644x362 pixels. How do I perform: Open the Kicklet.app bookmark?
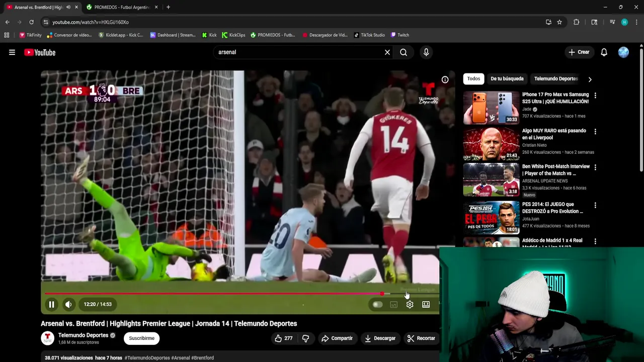click(x=121, y=35)
